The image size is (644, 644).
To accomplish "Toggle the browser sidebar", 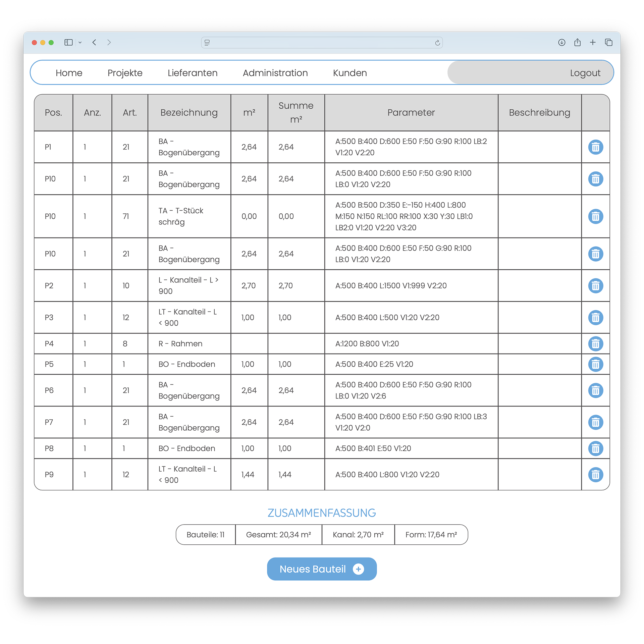I will 68,43.
